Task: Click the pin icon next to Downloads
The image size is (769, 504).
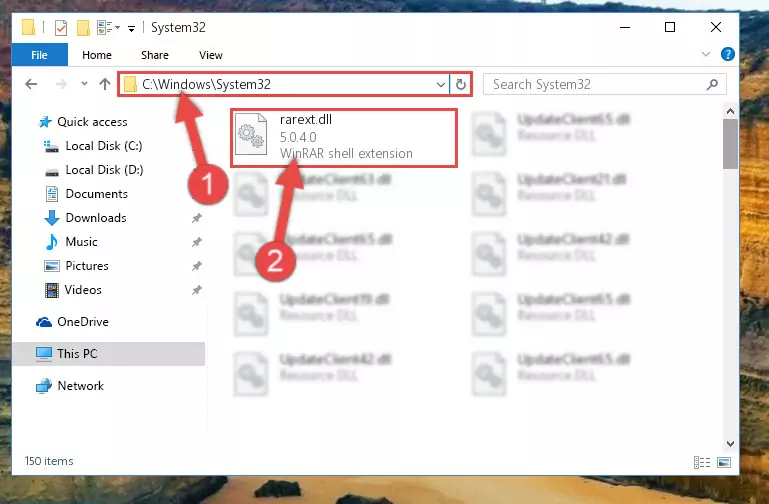Action: (x=197, y=218)
